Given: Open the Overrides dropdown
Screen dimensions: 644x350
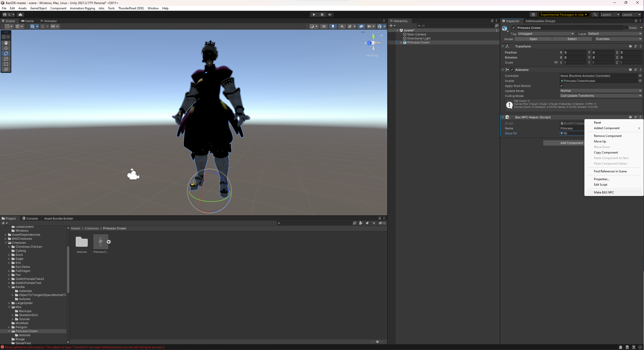Looking at the screenshot, I should [618, 39].
